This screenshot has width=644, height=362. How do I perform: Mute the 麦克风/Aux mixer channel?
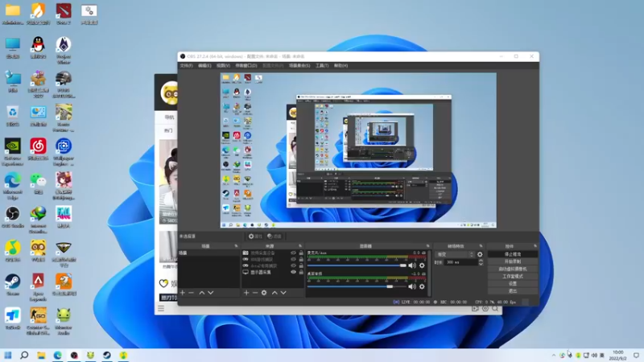click(x=412, y=265)
